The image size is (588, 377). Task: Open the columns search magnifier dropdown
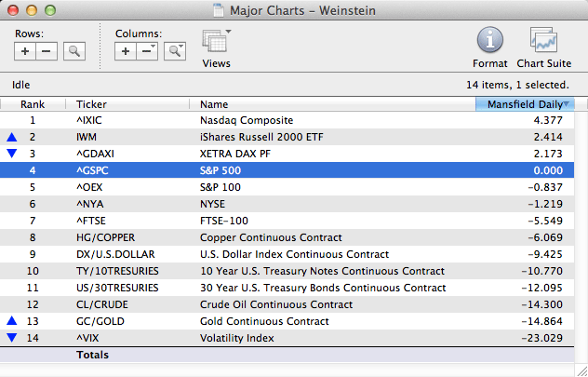pyautogui.click(x=174, y=51)
